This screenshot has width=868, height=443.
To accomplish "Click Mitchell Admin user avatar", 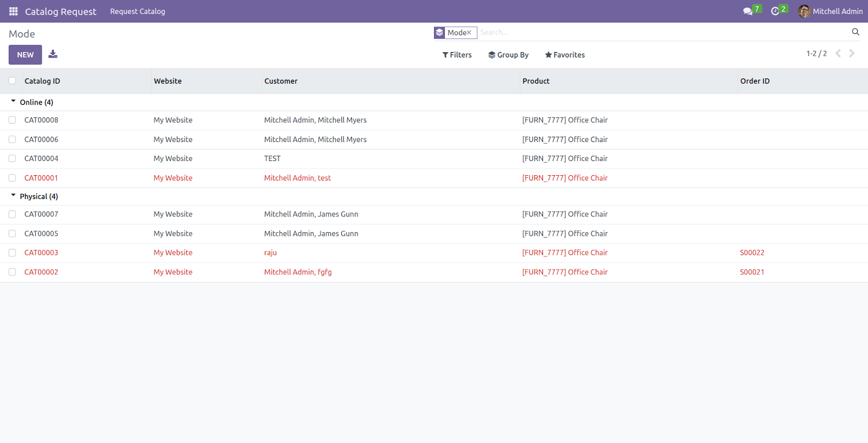I will click(x=804, y=11).
